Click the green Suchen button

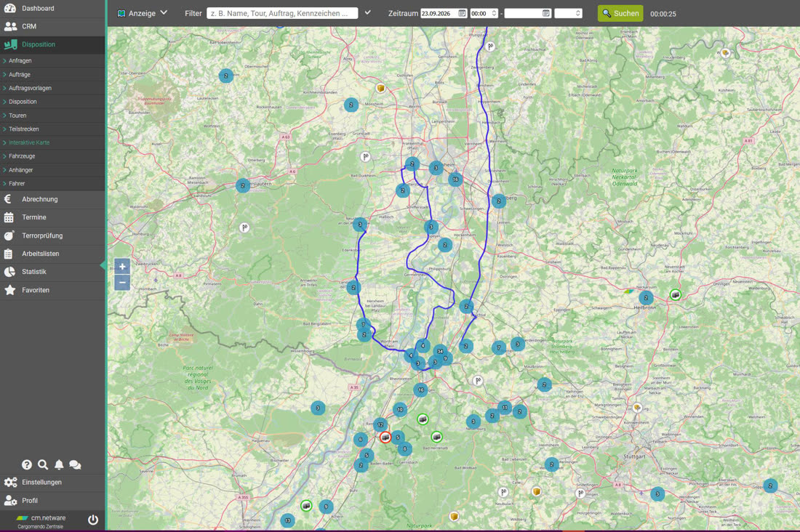pyautogui.click(x=620, y=13)
